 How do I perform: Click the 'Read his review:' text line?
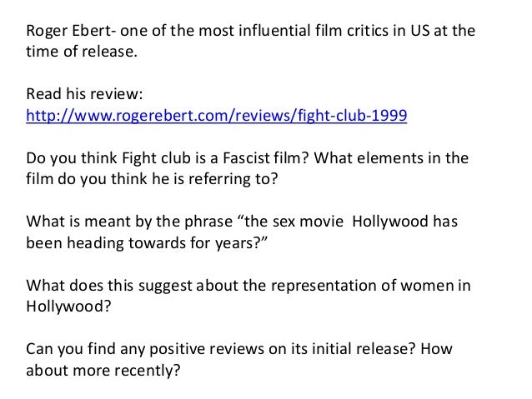click(x=84, y=94)
